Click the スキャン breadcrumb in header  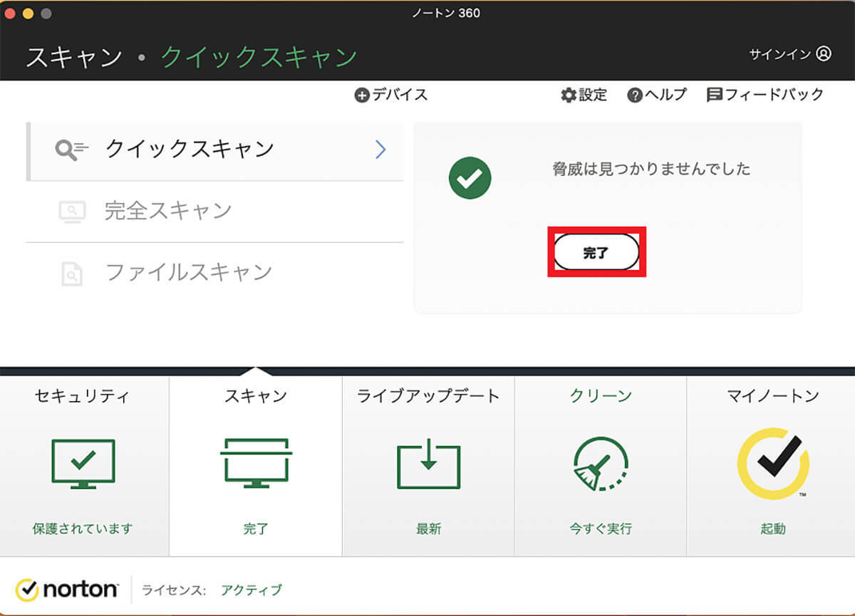(74, 57)
